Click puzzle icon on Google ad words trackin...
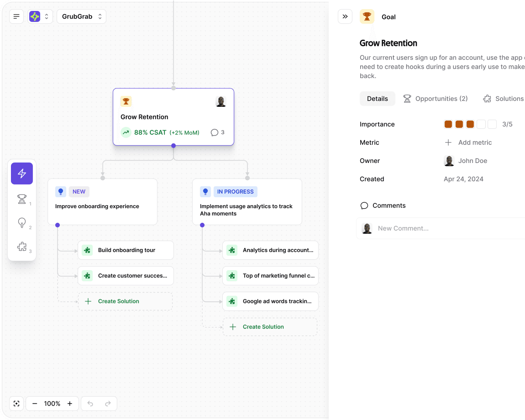The height and width of the screenshot is (420, 525). 232,301
